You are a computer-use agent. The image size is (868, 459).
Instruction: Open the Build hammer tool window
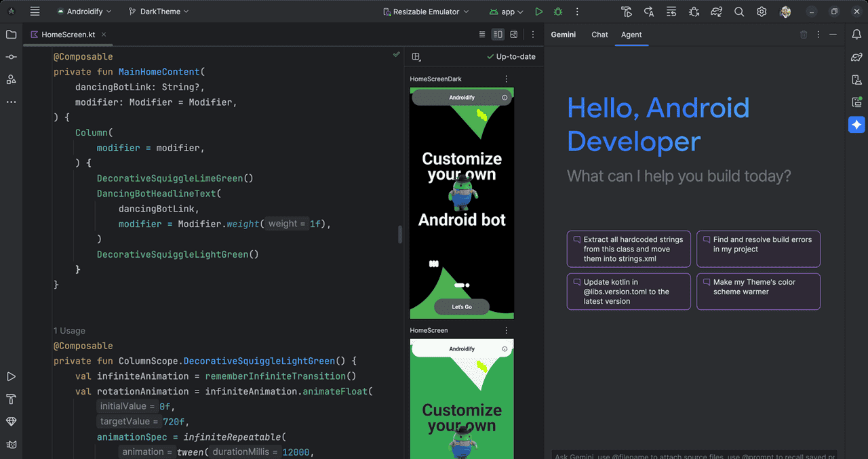pyautogui.click(x=11, y=399)
